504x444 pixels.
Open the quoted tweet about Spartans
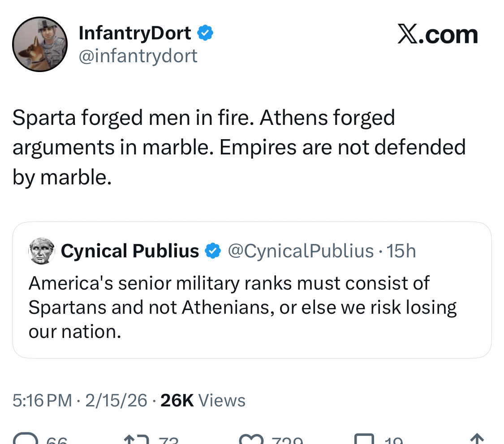242,307
